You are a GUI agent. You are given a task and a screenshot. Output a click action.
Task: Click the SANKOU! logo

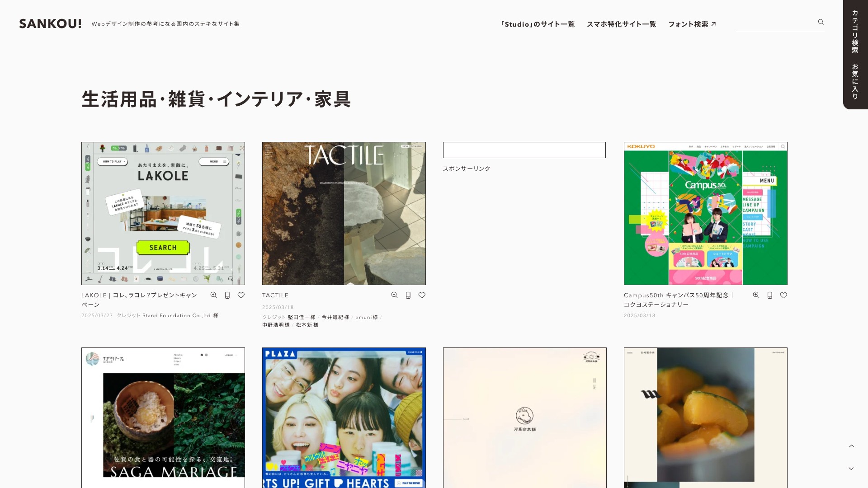click(50, 23)
